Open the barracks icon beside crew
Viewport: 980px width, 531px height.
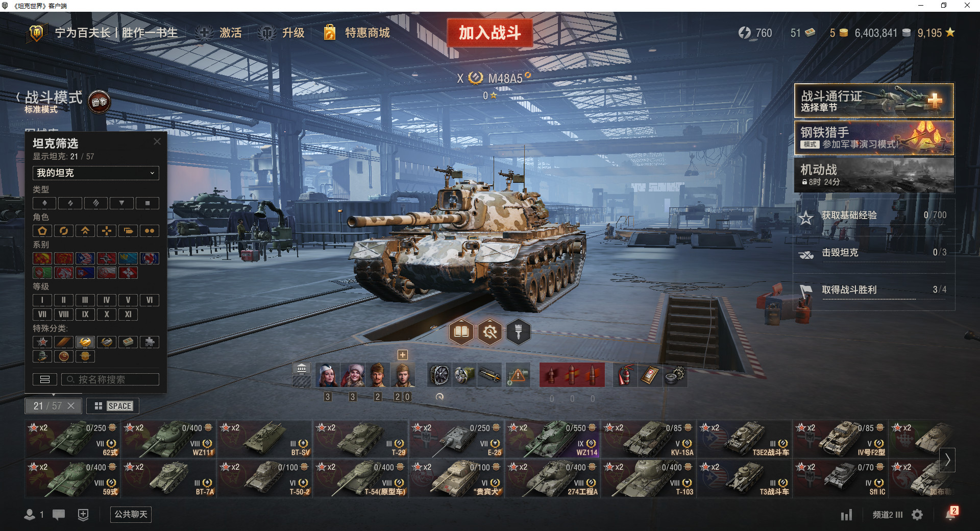click(302, 368)
